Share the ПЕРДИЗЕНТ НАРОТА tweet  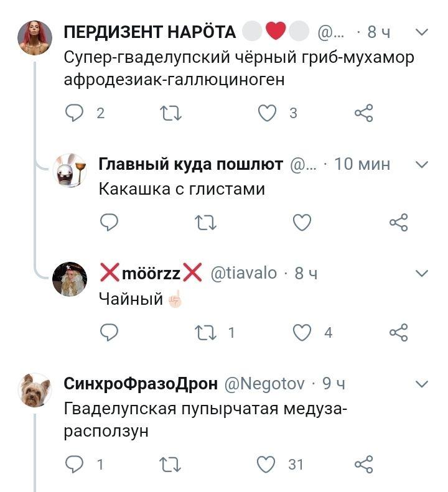[363, 113]
